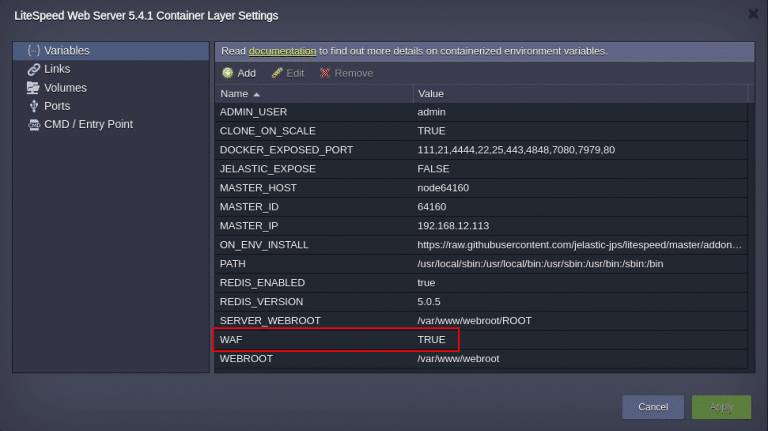Sort by the Value column header
The width and height of the screenshot is (768, 431).
click(x=580, y=94)
